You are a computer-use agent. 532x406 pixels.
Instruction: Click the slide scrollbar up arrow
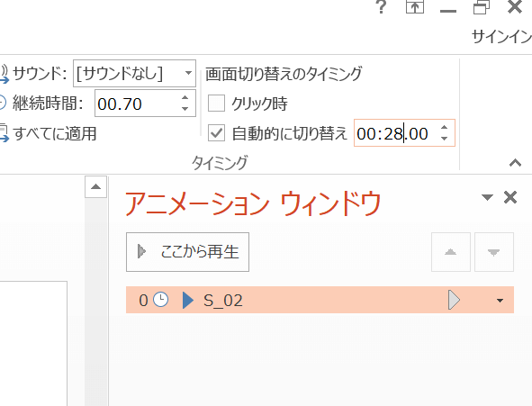95,186
